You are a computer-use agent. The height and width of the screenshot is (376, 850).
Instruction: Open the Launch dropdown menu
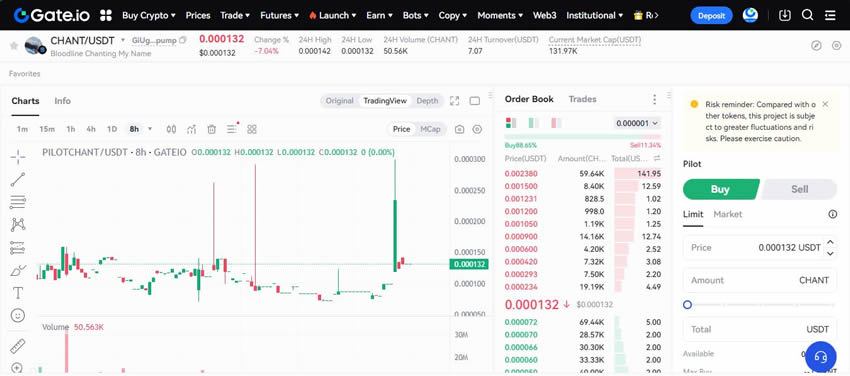332,15
